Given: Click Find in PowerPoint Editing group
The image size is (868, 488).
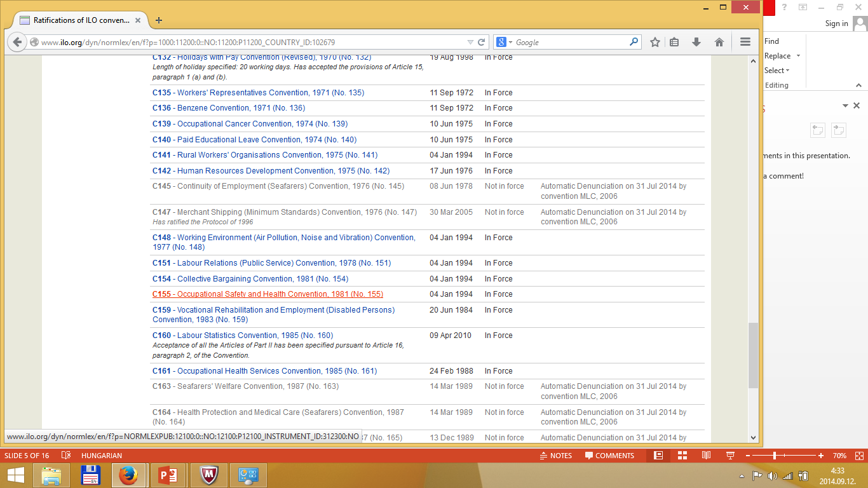Looking at the screenshot, I should [771, 41].
